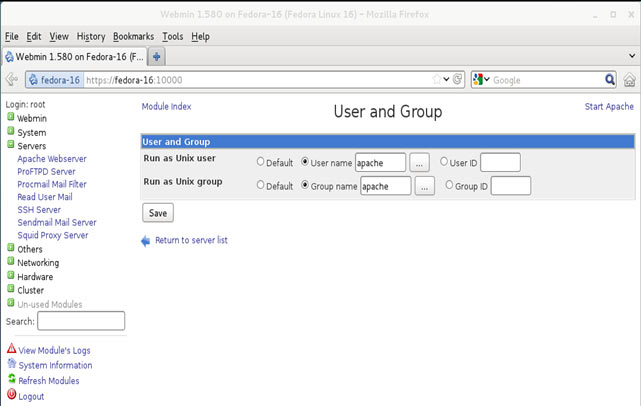Click the User name field containing apache

pyautogui.click(x=380, y=163)
